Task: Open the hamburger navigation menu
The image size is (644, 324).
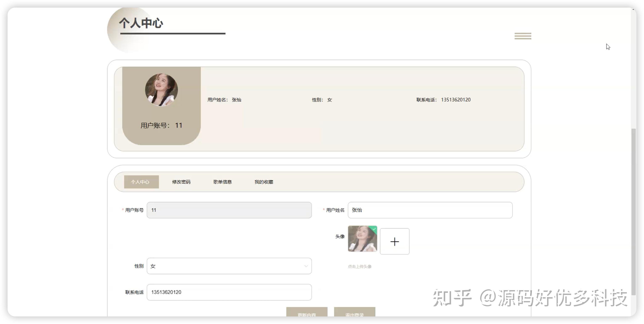Action: coord(523,36)
